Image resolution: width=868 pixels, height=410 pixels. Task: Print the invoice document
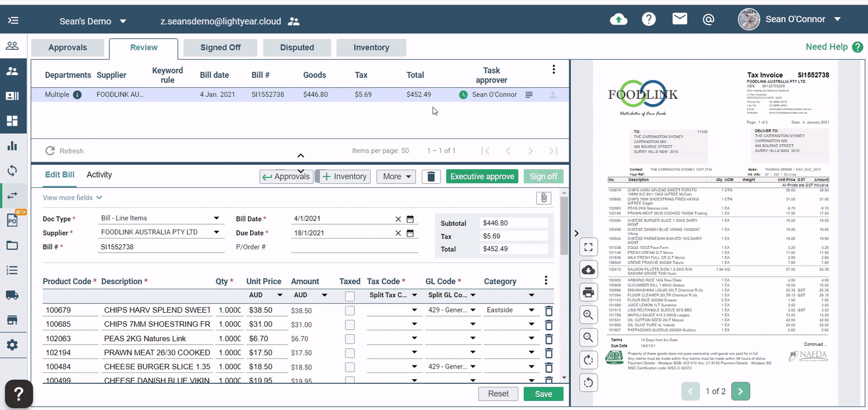(x=589, y=293)
